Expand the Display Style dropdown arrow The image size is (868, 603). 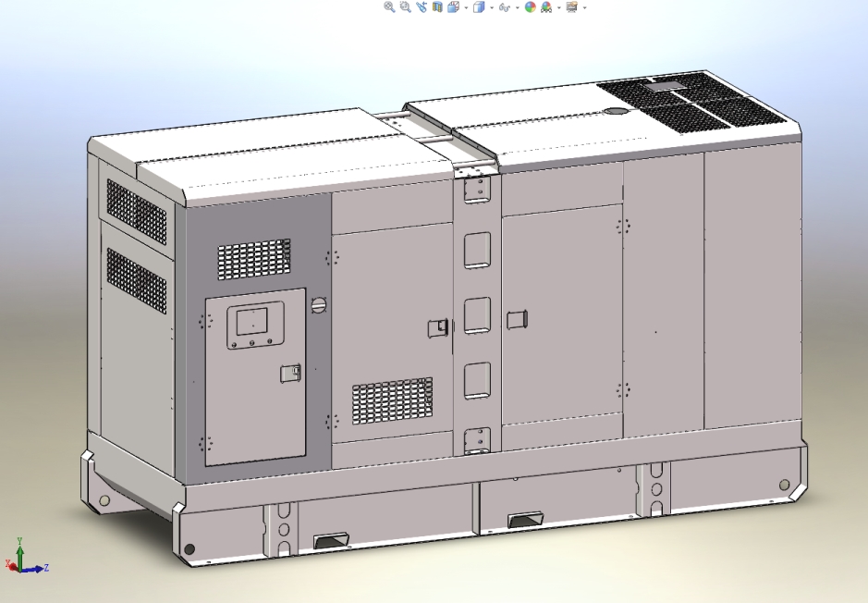[492, 7]
